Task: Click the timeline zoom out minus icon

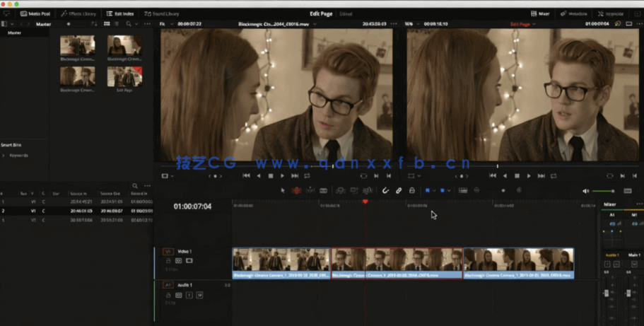Action: (476, 190)
